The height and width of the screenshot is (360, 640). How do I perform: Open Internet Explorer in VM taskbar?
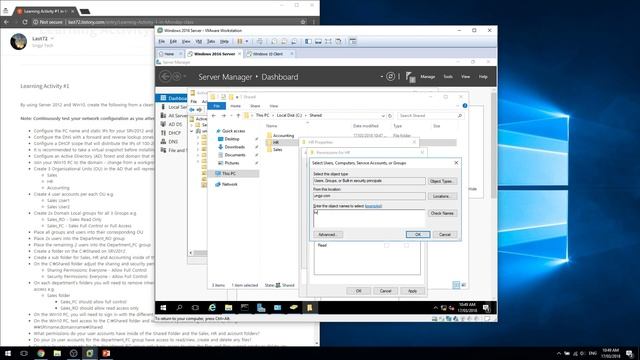(212, 308)
